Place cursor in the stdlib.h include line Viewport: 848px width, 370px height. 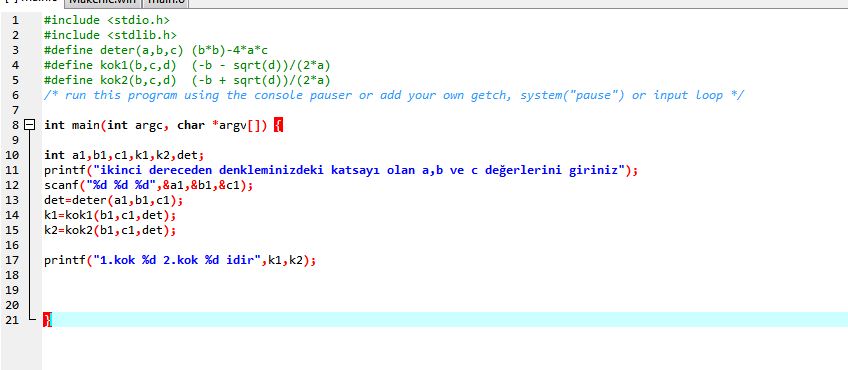pyautogui.click(x=110, y=36)
